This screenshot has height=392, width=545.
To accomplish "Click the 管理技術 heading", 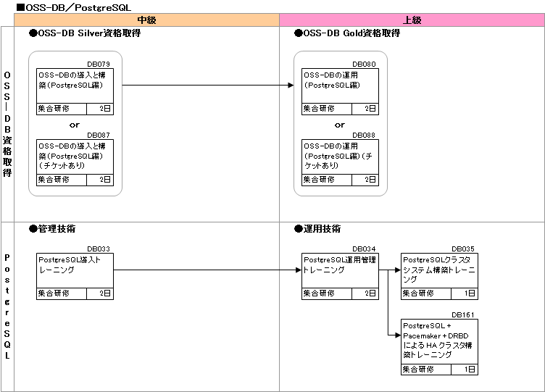I will [x=52, y=229].
